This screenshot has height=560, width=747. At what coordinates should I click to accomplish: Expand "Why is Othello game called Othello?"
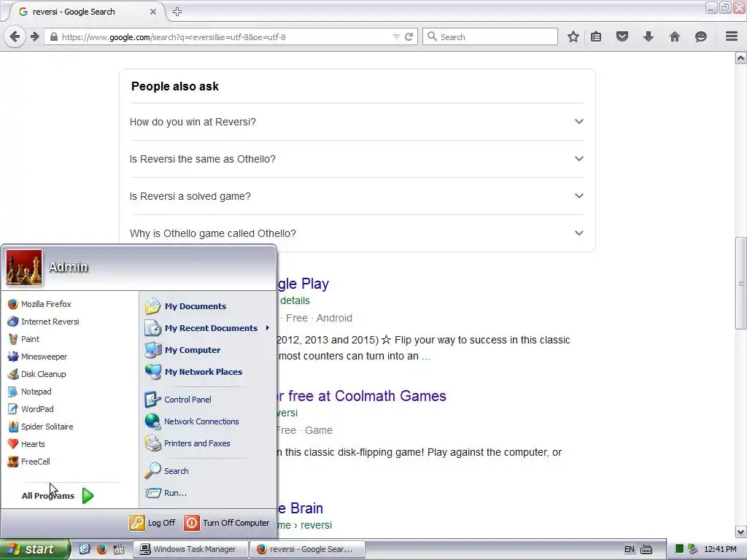[x=357, y=233]
